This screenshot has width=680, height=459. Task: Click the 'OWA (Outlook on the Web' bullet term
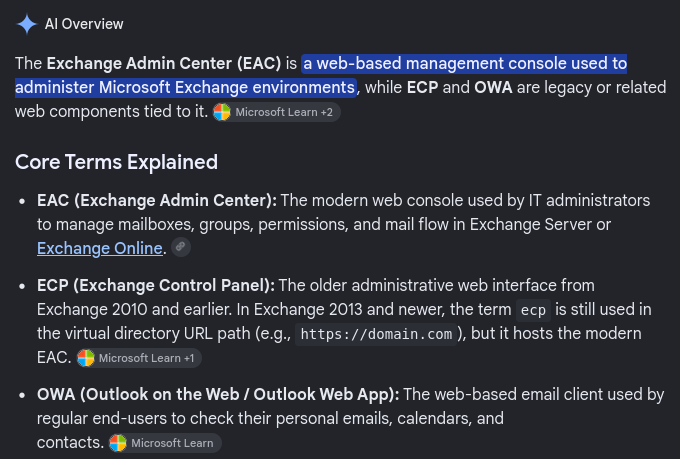coord(138,394)
